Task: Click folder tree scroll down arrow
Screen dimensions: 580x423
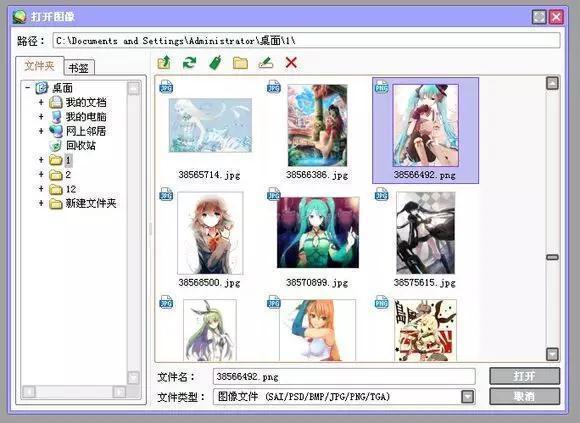Action: pyautogui.click(x=134, y=378)
